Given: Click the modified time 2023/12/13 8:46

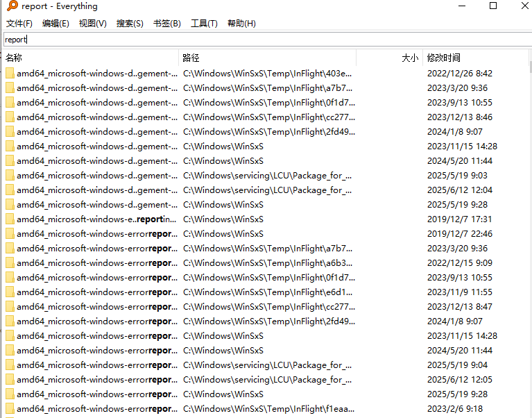Looking at the screenshot, I should click(460, 117).
